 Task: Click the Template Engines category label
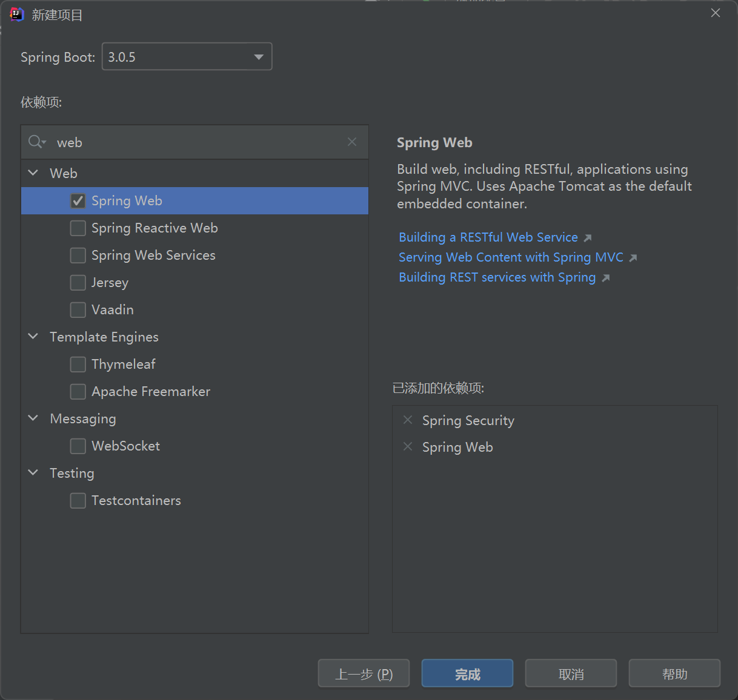coord(104,337)
